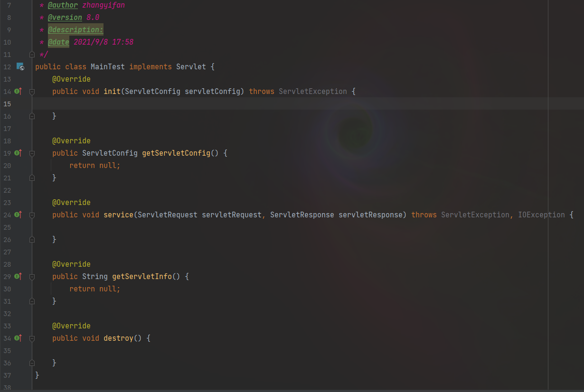
Task: Click the @date Javadoc tag
Action: tap(58, 42)
